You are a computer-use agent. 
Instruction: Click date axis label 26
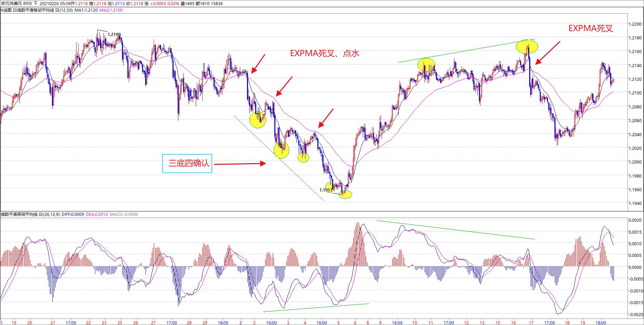click(136, 322)
